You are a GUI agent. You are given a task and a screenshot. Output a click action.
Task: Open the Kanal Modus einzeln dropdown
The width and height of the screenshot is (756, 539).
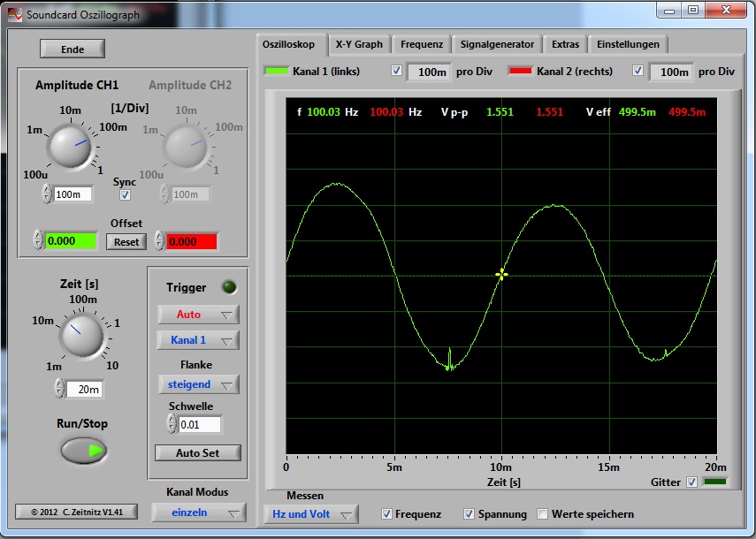pos(199,512)
